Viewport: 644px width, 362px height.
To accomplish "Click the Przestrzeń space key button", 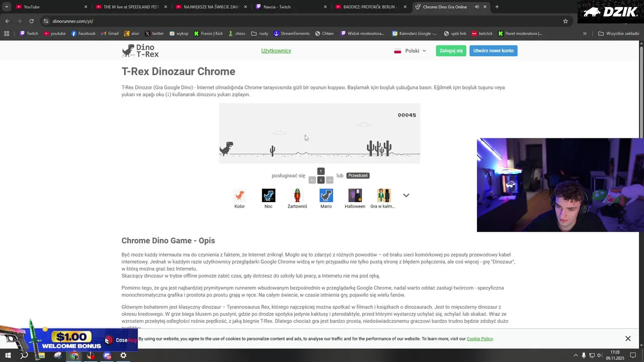I will tap(358, 175).
